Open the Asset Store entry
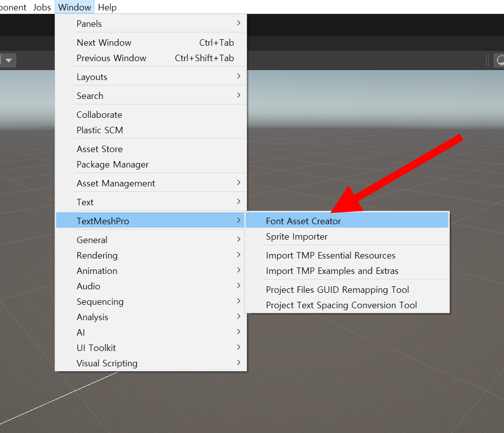 click(x=151, y=149)
